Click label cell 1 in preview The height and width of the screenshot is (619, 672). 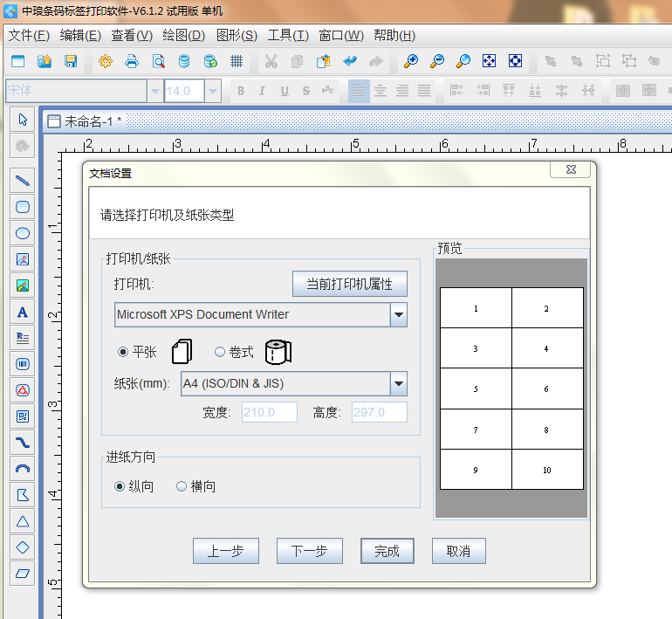point(476,308)
